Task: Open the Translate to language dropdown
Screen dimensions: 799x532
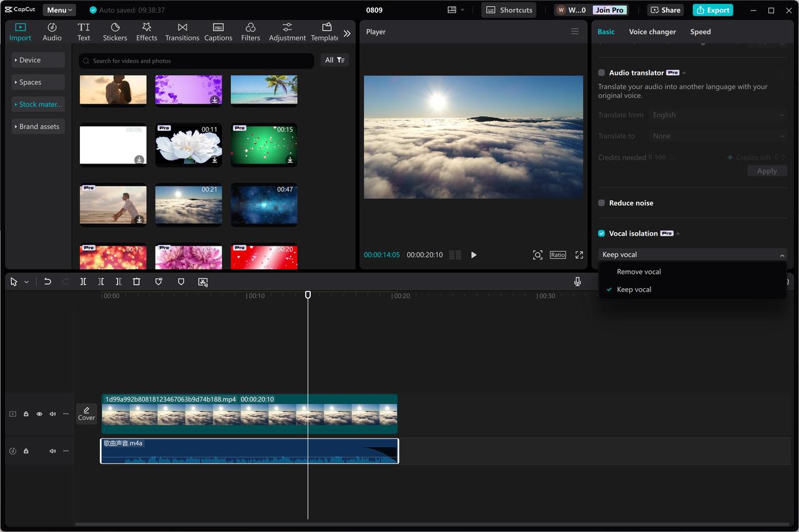Action: 717,135
